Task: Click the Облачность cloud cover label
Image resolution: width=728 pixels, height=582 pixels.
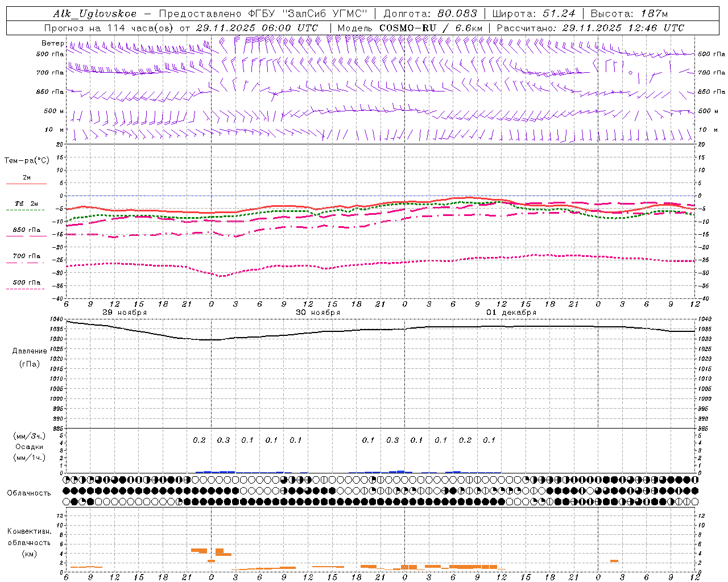Action: click(29, 493)
